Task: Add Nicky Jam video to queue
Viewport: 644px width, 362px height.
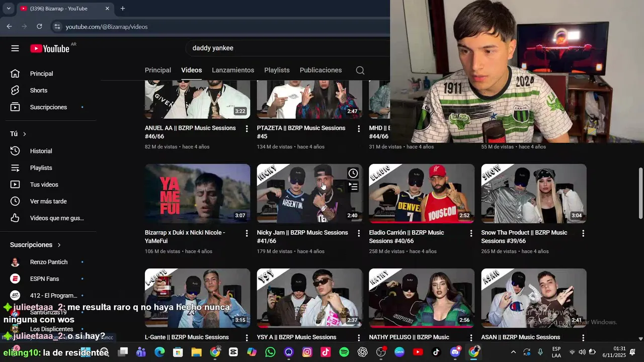Action: (353, 187)
